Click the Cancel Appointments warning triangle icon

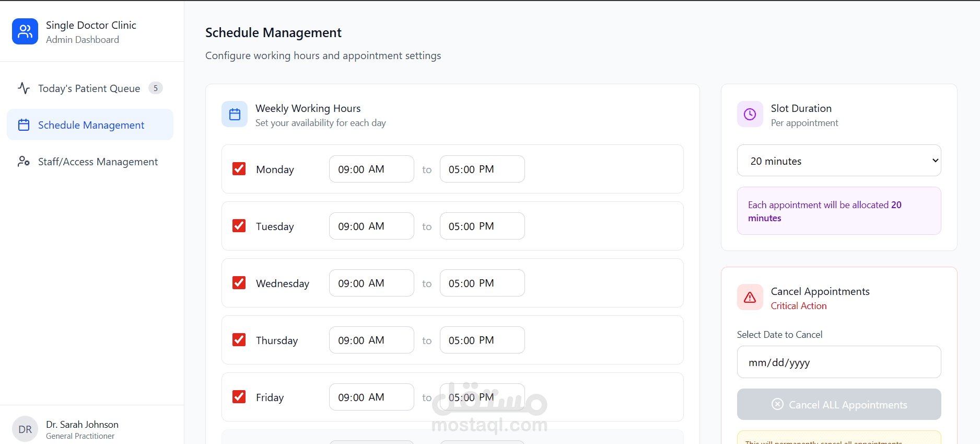[750, 297]
